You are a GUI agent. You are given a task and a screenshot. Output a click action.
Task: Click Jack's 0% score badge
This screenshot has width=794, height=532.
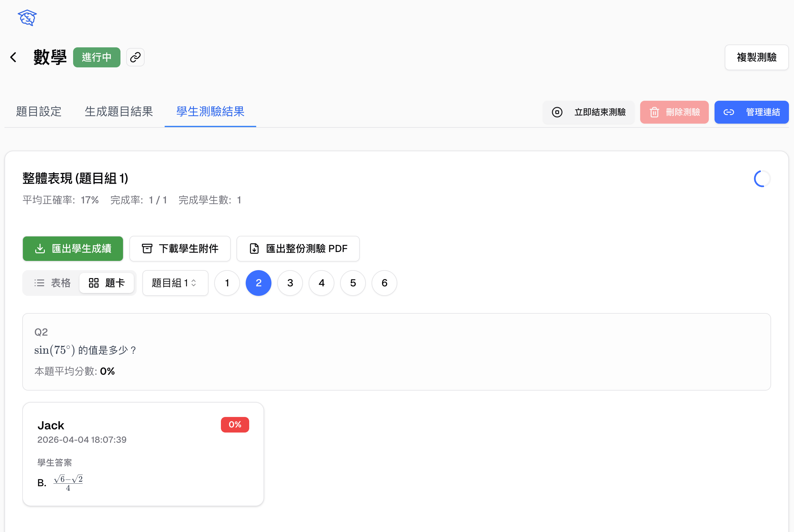tap(235, 425)
